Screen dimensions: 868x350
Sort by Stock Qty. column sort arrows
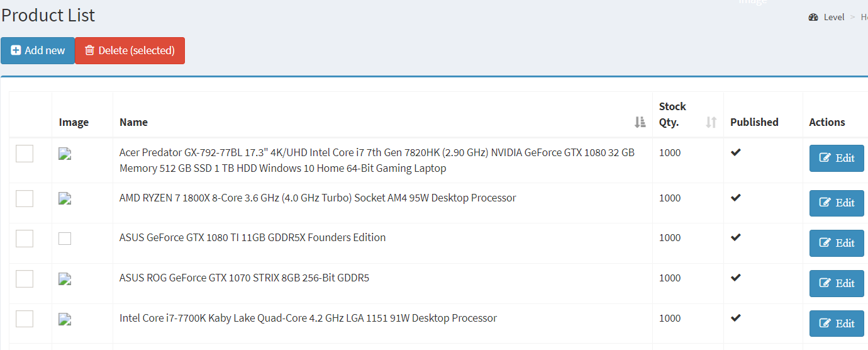[711, 122]
